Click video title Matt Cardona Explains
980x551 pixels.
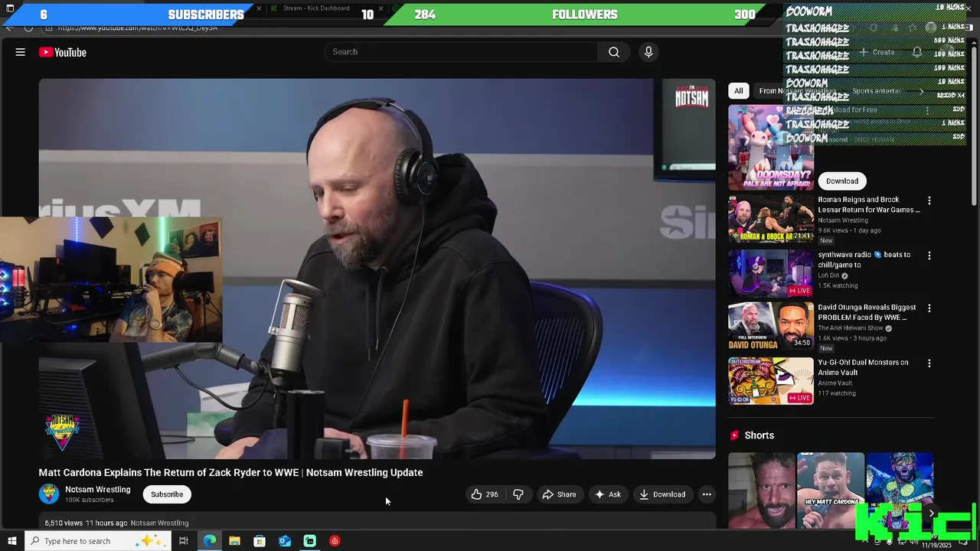coord(230,473)
